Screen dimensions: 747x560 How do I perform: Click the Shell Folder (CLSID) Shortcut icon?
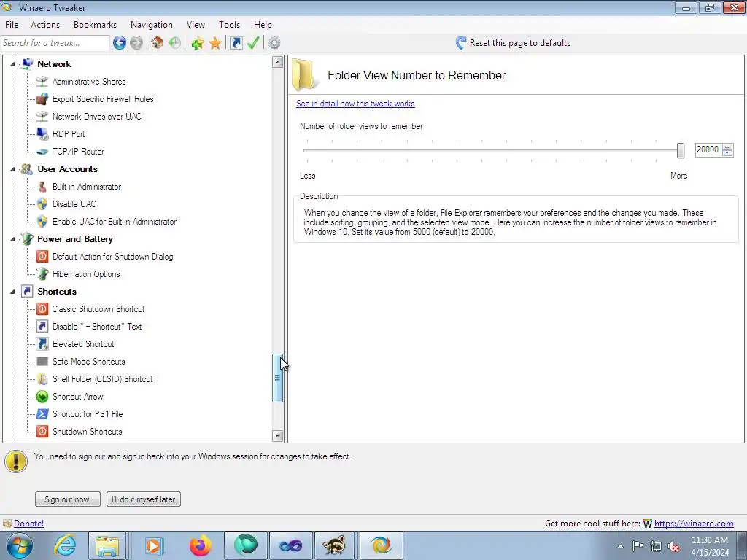coord(42,379)
